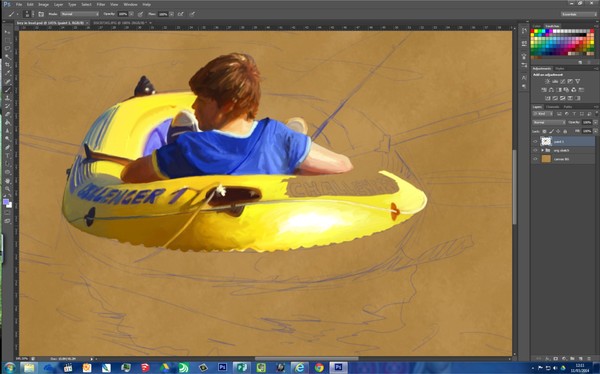The height and width of the screenshot is (374, 600).
Task: Click the foreground color swatch in the toolbox
Action: [6, 201]
